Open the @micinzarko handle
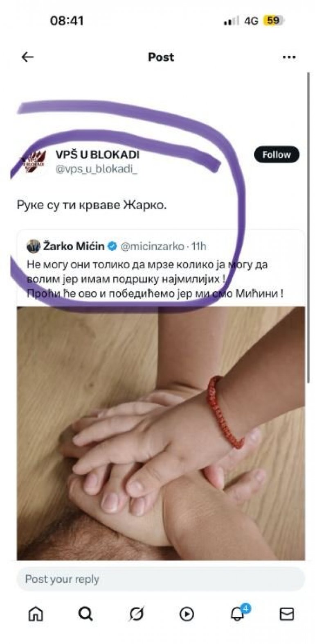This screenshot has height=644, width=315. (152, 246)
